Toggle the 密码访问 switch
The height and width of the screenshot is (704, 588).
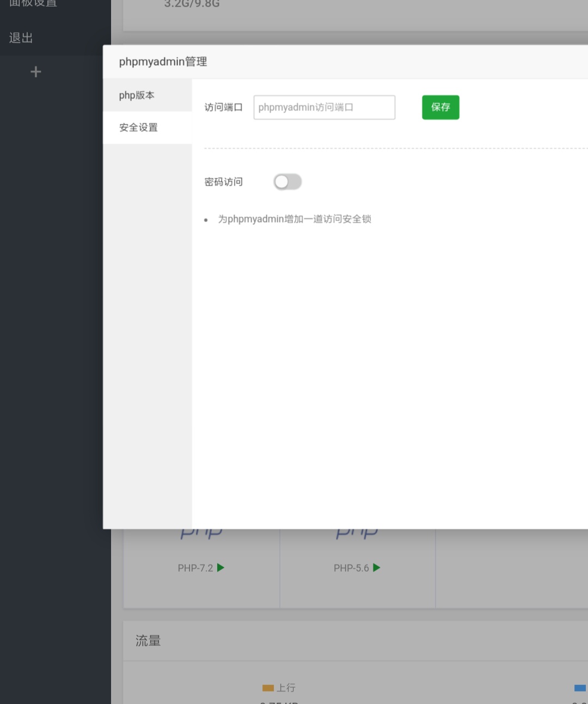[287, 181]
